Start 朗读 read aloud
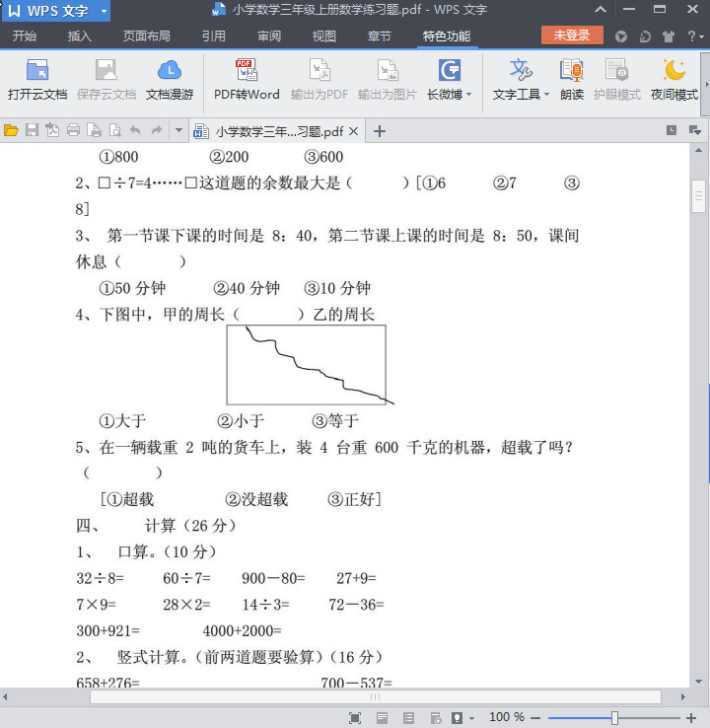This screenshot has width=710, height=728. 572,79
